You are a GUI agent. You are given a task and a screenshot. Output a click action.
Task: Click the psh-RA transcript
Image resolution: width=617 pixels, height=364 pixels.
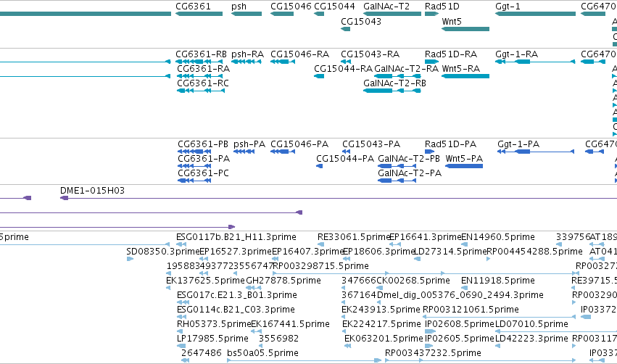pos(247,62)
